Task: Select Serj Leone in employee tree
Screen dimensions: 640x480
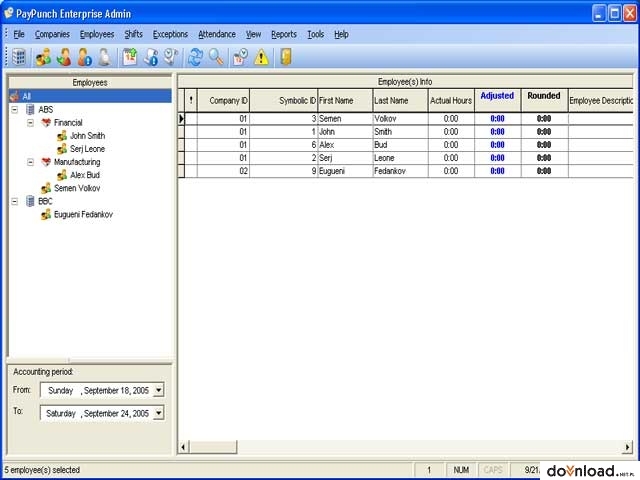Action: [87, 149]
